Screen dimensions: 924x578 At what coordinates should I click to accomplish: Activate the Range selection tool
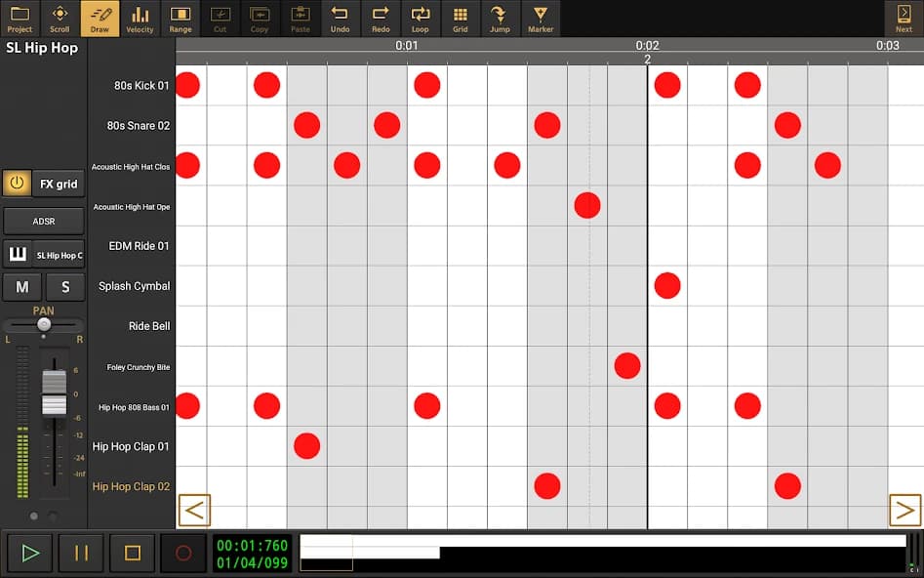point(180,18)
